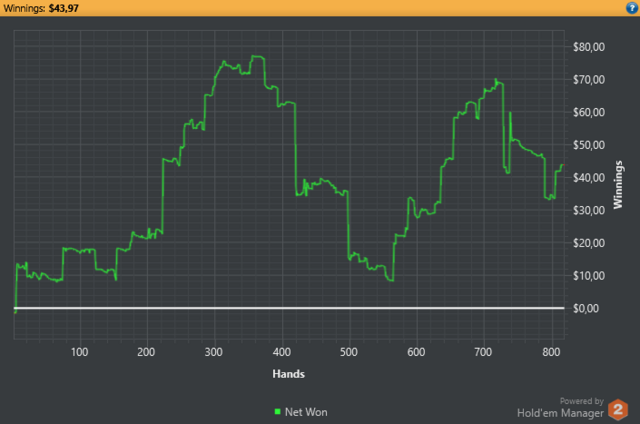Click the $80,00 axis label

[x=589, y=47]
